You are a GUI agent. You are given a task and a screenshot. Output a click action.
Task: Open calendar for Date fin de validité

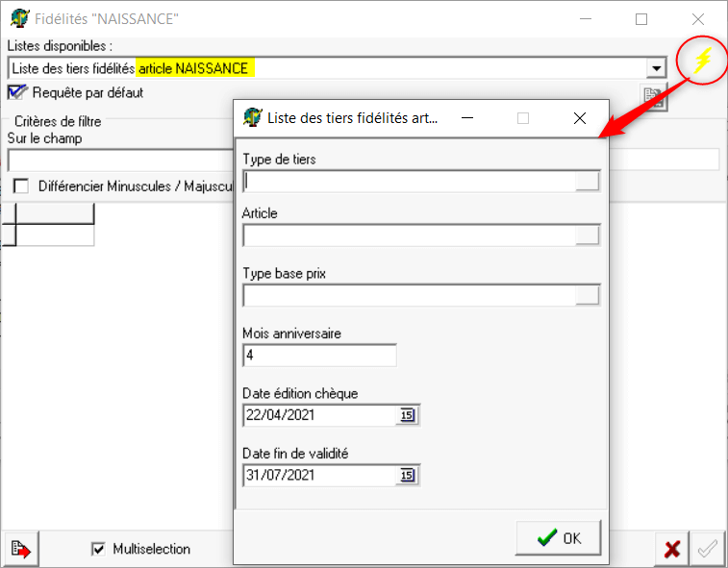click(x=407, y=475)
